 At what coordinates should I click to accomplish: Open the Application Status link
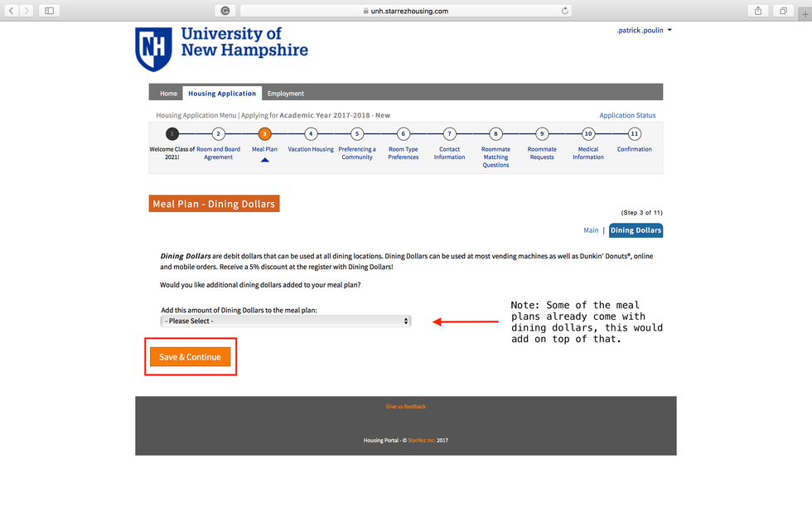pyautogui.click(x=627, y=116)
